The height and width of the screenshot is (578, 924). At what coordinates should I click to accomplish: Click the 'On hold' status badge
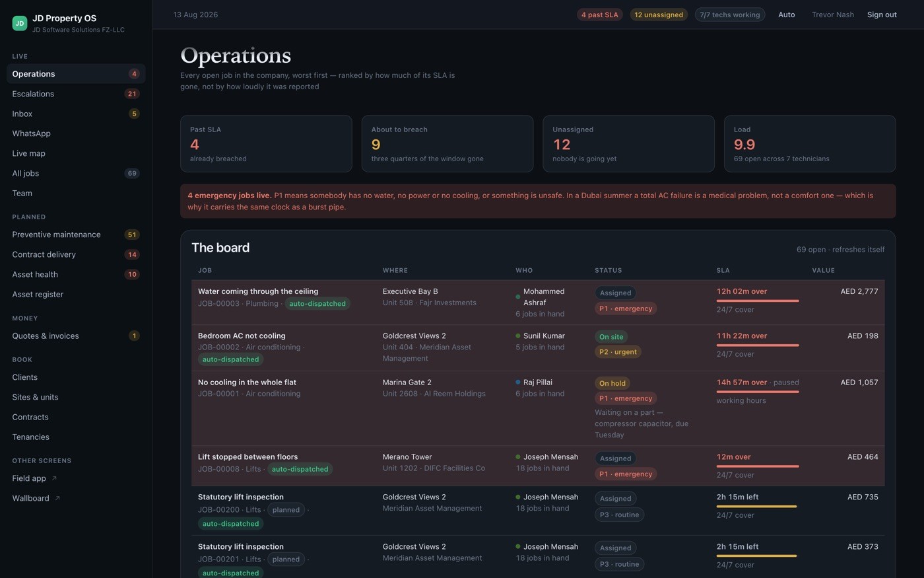point(612,383)
